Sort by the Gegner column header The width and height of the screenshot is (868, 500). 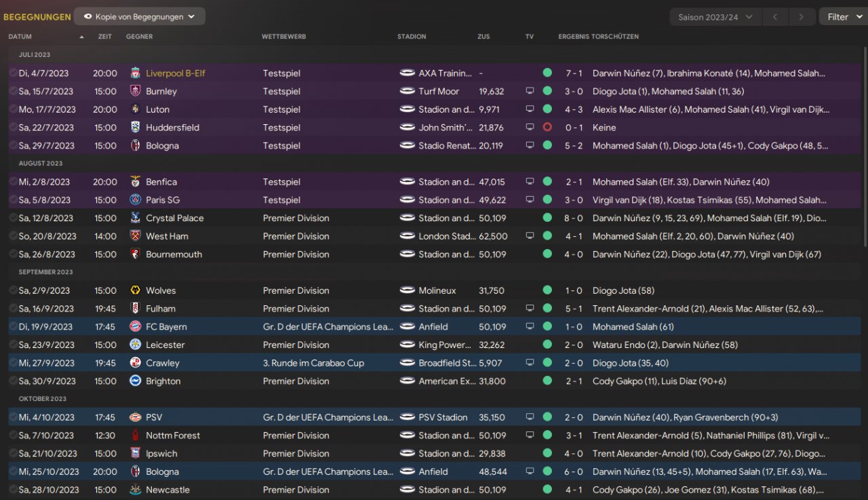pyautogui.click(x=139, y=37)
